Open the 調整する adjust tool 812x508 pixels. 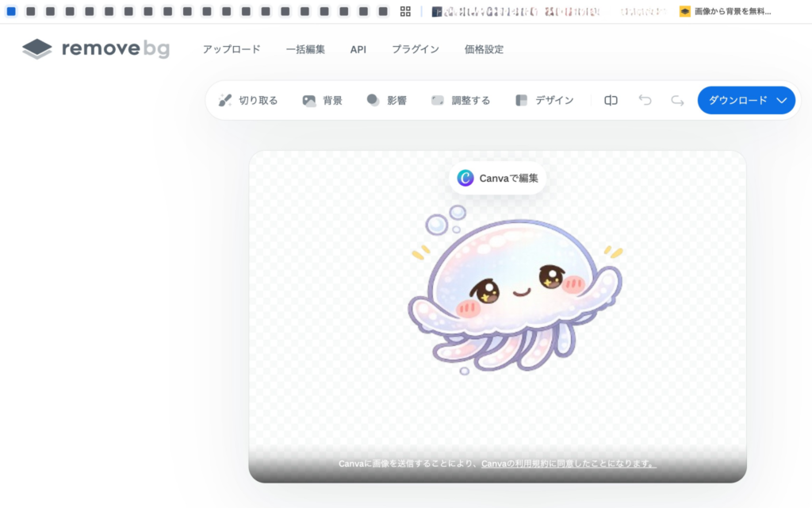tap(461, 100)
